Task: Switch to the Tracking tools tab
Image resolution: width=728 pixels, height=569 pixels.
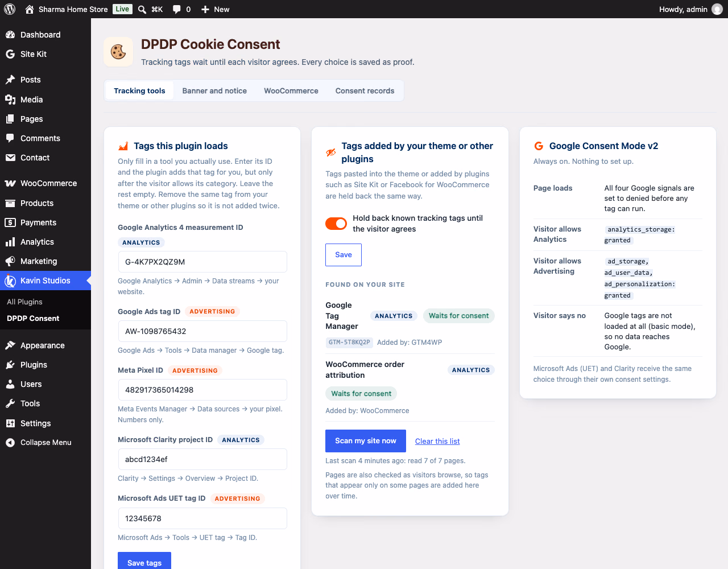Action: coord(139,90)
